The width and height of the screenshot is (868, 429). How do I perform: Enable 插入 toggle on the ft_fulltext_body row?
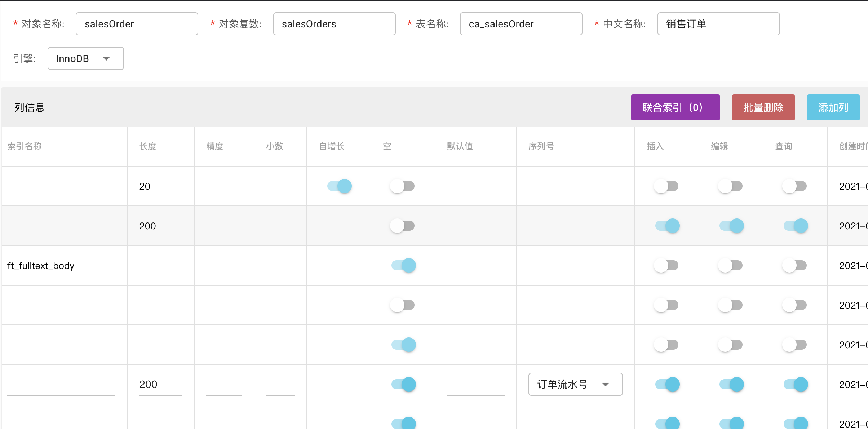click(666, 265)
